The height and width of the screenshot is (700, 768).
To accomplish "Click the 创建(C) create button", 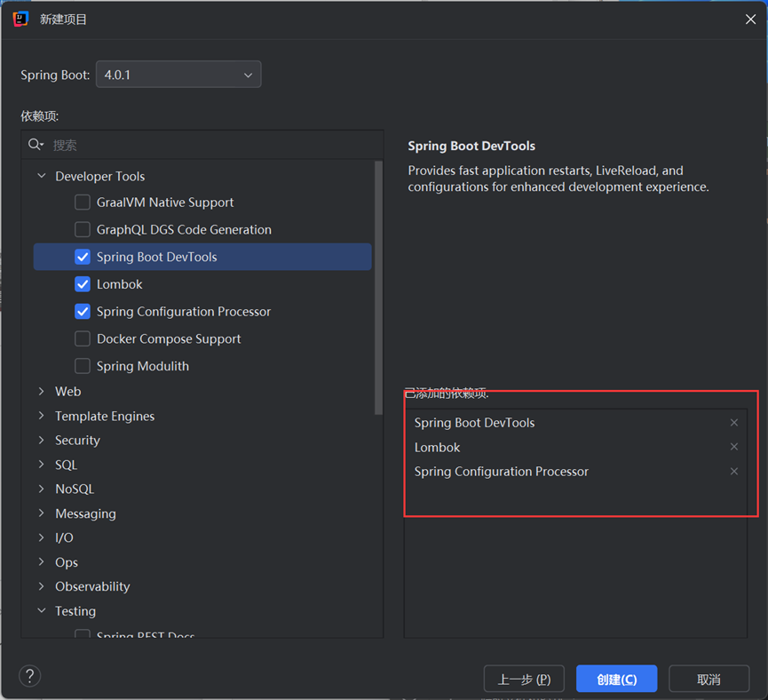I will (617, 679).
